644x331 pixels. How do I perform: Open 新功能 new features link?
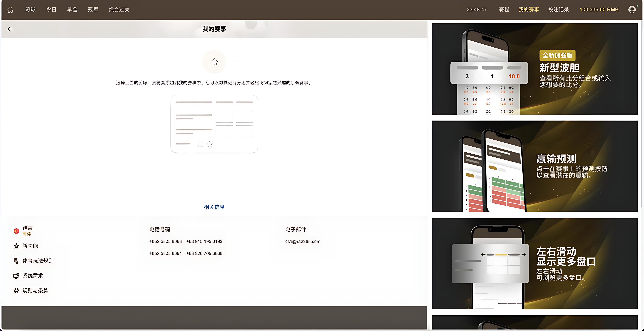(x=30, y=246)
